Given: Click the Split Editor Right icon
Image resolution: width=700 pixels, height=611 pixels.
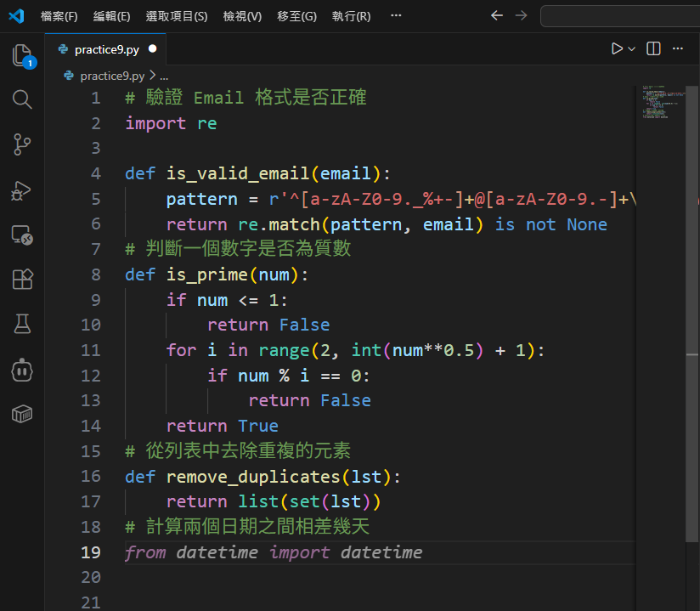Looking at the screenshot, I should (x=653, y=49).
